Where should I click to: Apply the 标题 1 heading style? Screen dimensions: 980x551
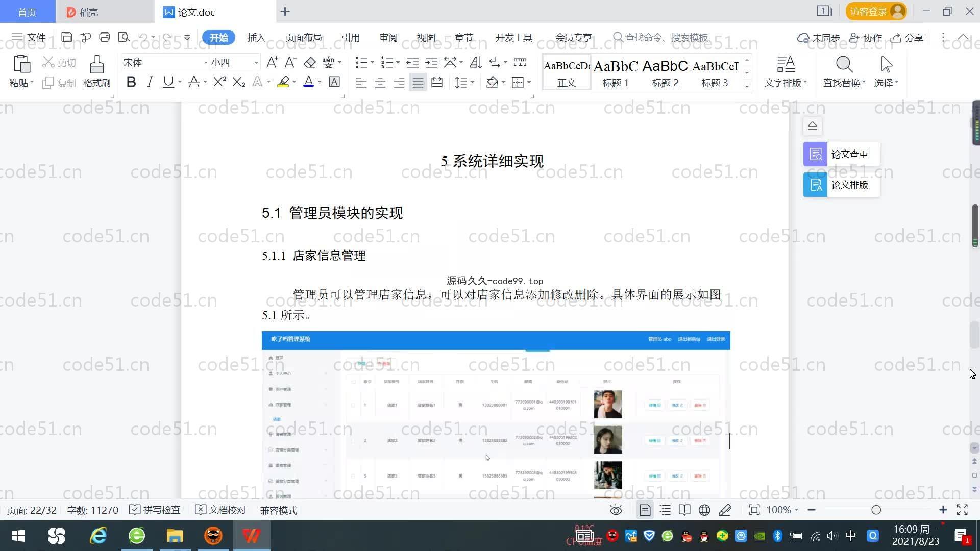[616, 73]
